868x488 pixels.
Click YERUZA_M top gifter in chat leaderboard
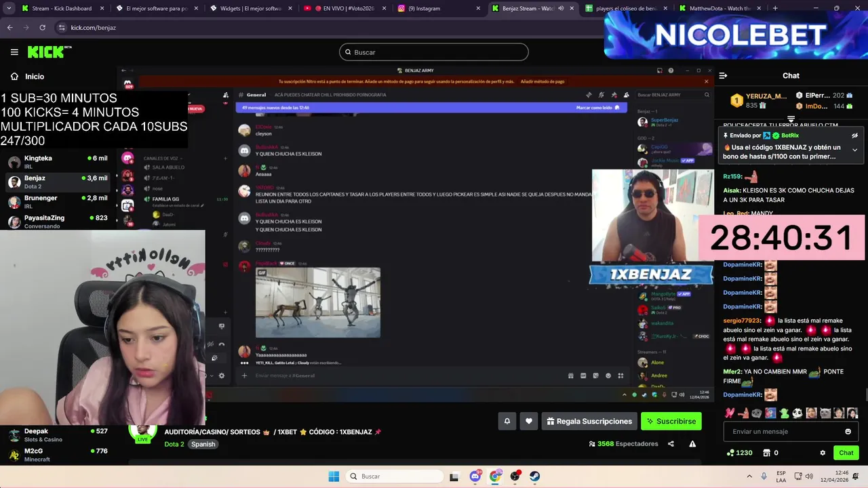758,101
